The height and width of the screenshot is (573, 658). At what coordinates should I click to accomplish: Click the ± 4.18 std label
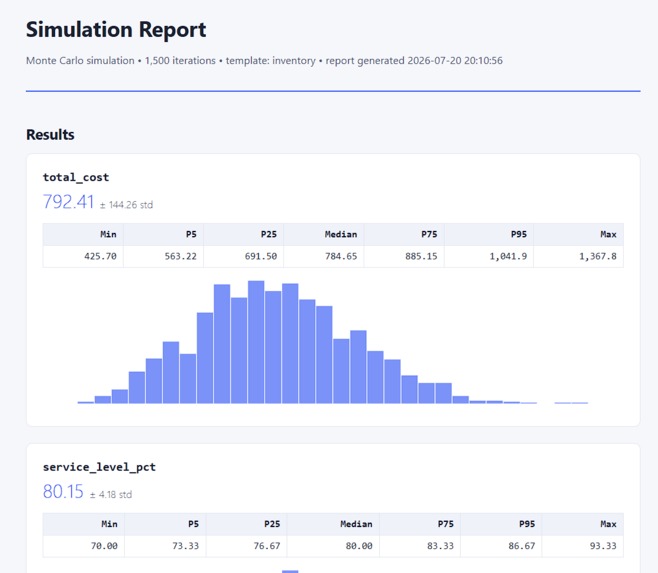click(x=111, y=495)
